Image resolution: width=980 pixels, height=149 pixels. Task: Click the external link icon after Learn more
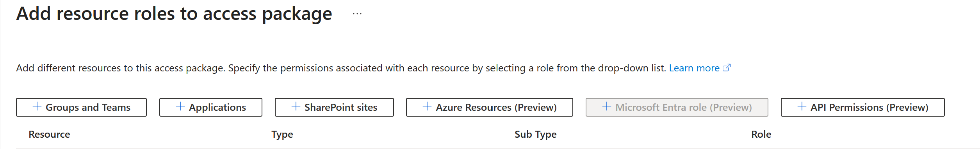(x=727, y=68)
